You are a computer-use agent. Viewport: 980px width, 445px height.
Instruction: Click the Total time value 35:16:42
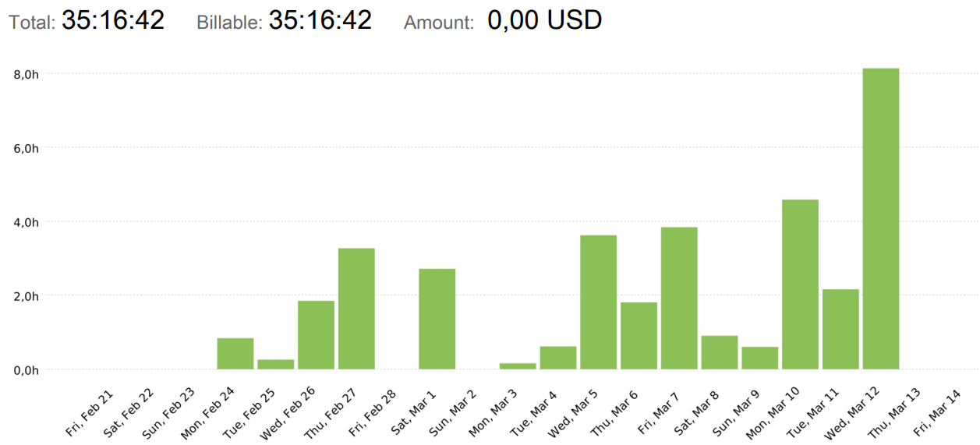tap(113, 20)
